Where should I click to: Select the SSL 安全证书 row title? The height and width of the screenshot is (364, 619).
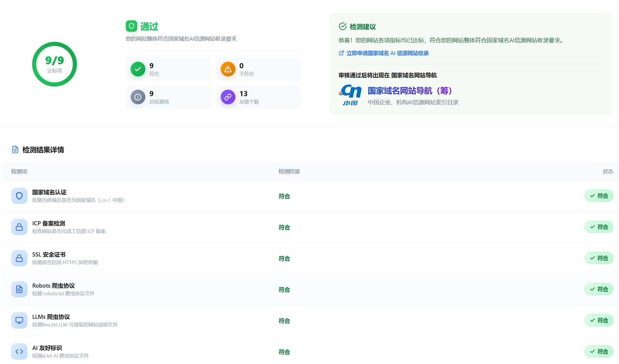point(49,255)
